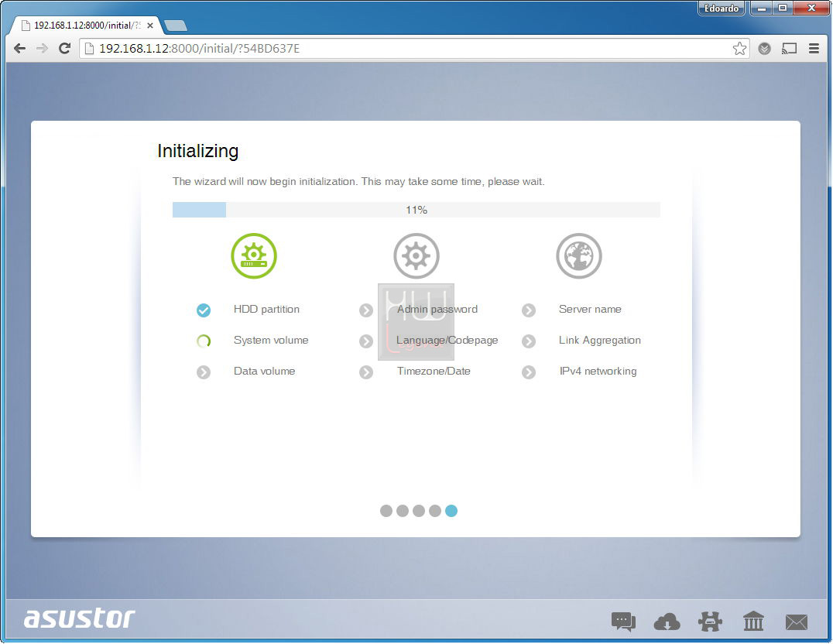Click the asustor logo
This screenshot has width=833, height=644.
[x=80, y=618]
